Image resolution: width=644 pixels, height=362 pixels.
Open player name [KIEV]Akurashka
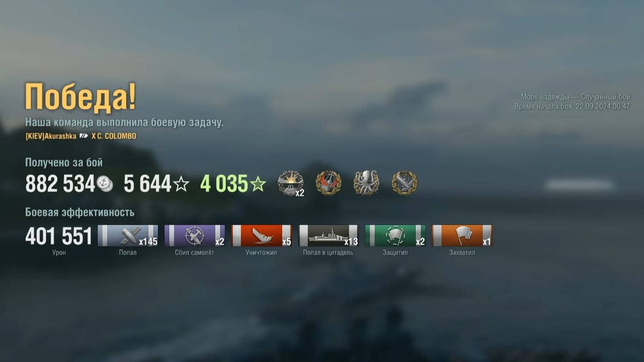[x=51, y=136]
